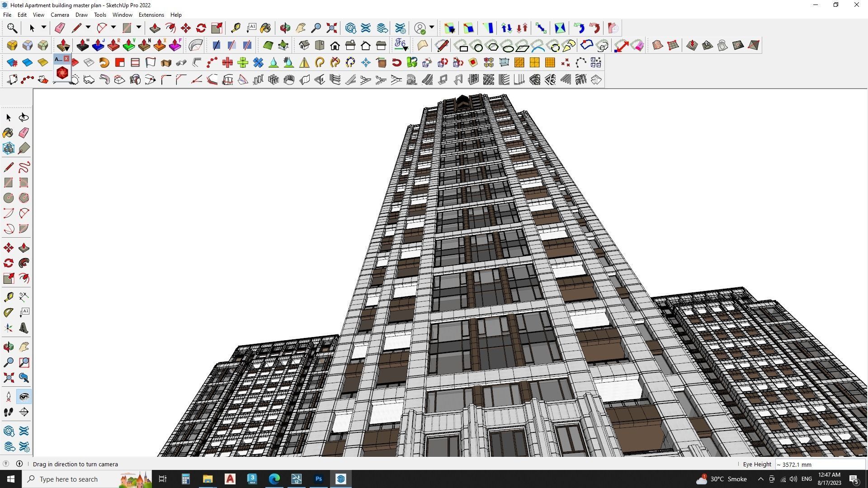Viewport: 868px width, 488px height.
Task: Open 3D Warehouse from top toolbar
Action: 350,28
